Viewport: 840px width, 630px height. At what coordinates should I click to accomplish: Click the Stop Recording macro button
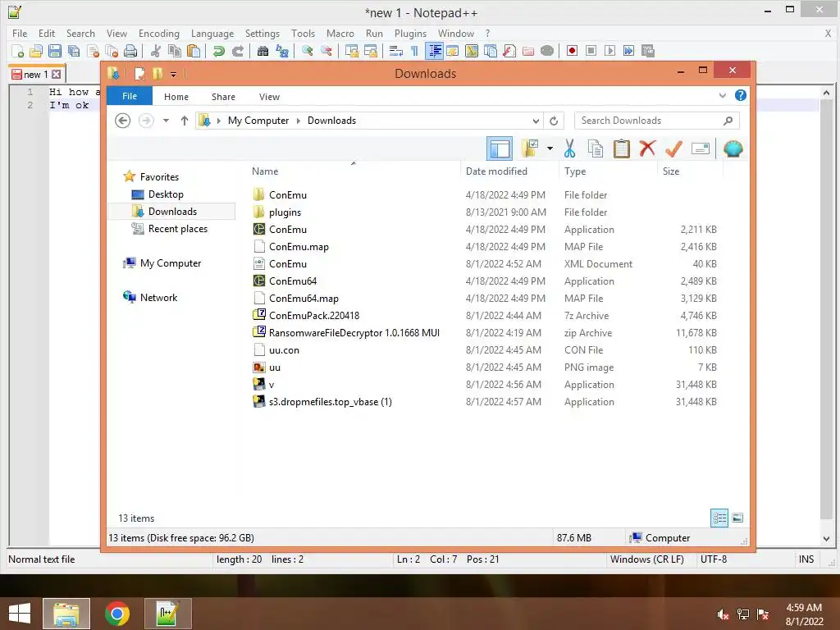click(591, 51)
